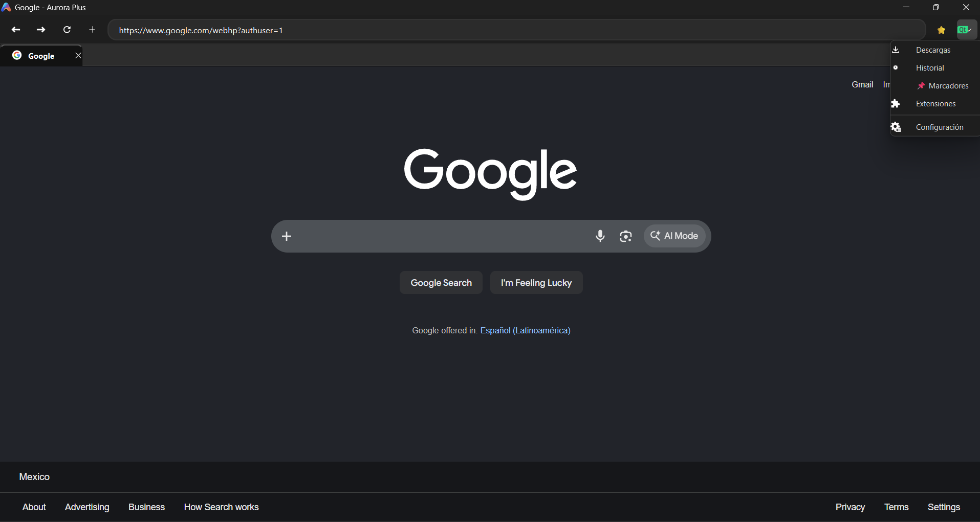This screenshot has height=522, width=980.
Task: Open Gmail link
Action: (862, 84)
